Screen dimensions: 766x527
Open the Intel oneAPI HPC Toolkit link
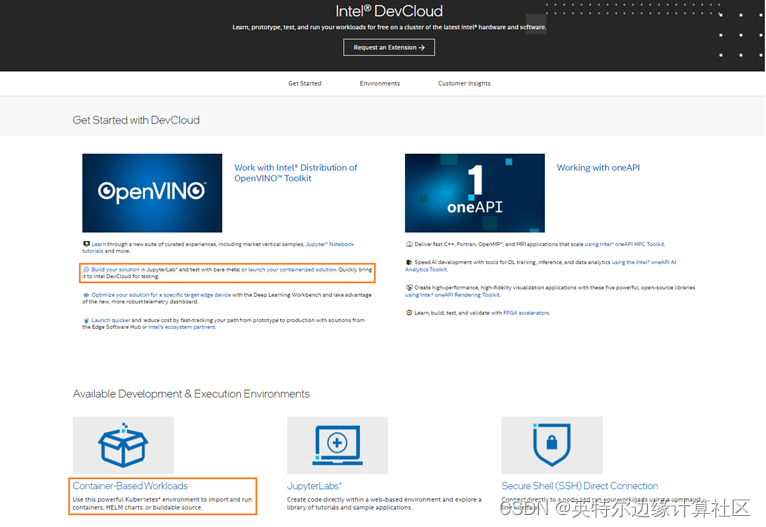point(625,244)
